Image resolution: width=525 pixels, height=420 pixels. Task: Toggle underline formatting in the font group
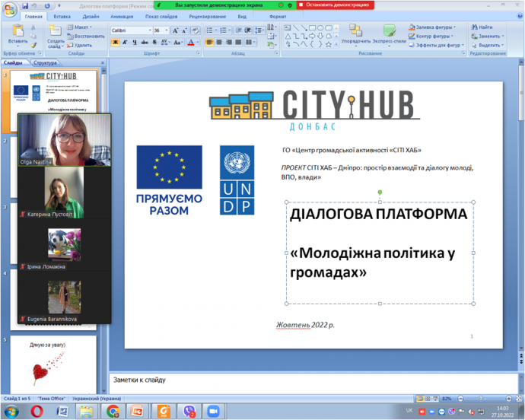click(135, 43)
